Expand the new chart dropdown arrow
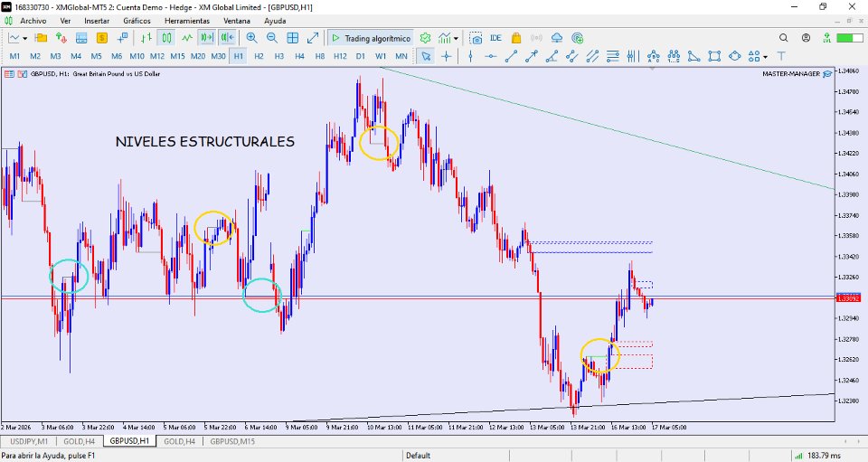This screenshot has height=462, width=868. click(x=25, y=38)
